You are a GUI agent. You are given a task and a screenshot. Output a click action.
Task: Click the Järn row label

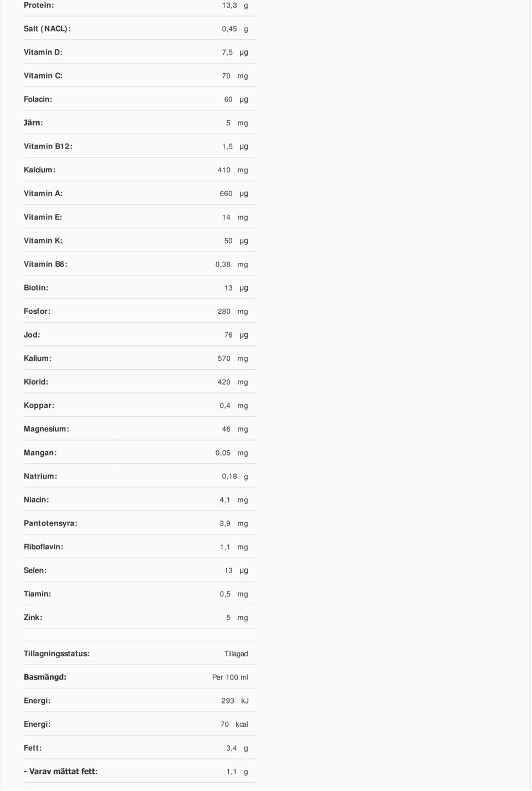click(33, 123)
